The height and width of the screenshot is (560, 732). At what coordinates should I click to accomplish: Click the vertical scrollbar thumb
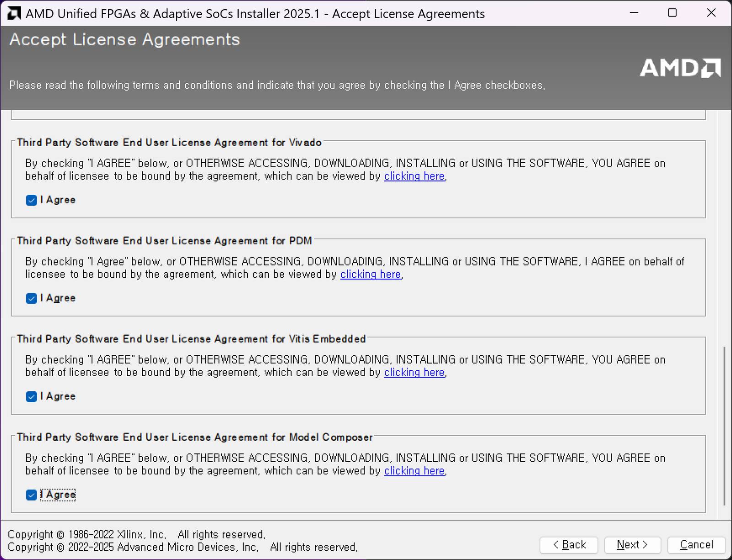coord(724,425)
